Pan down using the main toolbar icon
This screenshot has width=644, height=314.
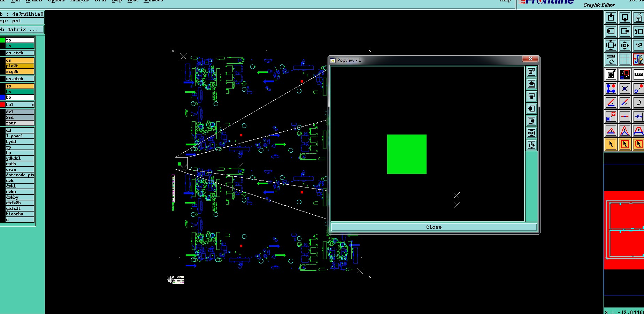tap(625, 17)
